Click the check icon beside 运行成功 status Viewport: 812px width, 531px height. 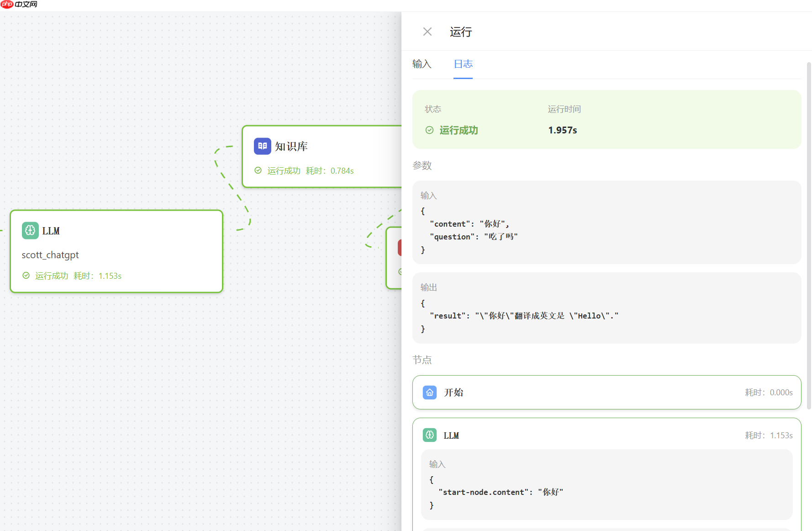pyautogui.click(x=429, y=130)
